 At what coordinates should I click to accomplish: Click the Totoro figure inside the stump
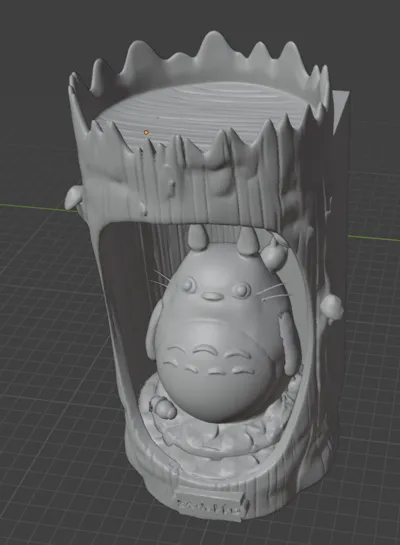[x=222, y=323]
